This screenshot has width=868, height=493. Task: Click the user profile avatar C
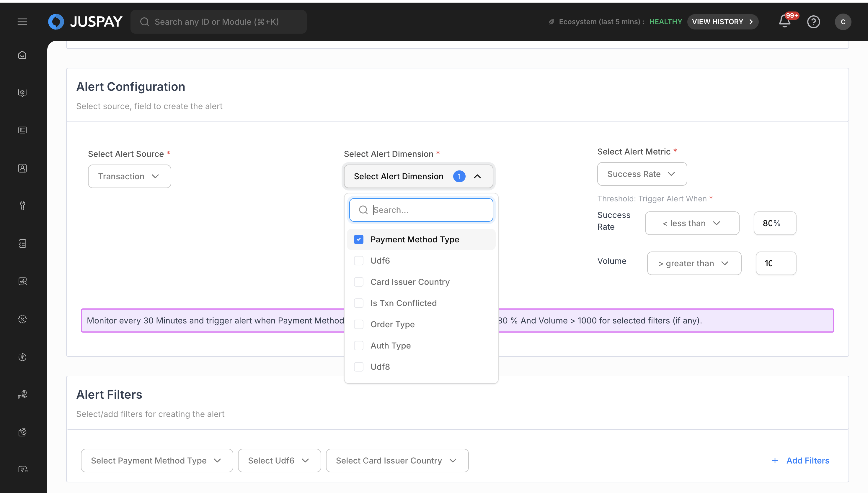point(843,22)
